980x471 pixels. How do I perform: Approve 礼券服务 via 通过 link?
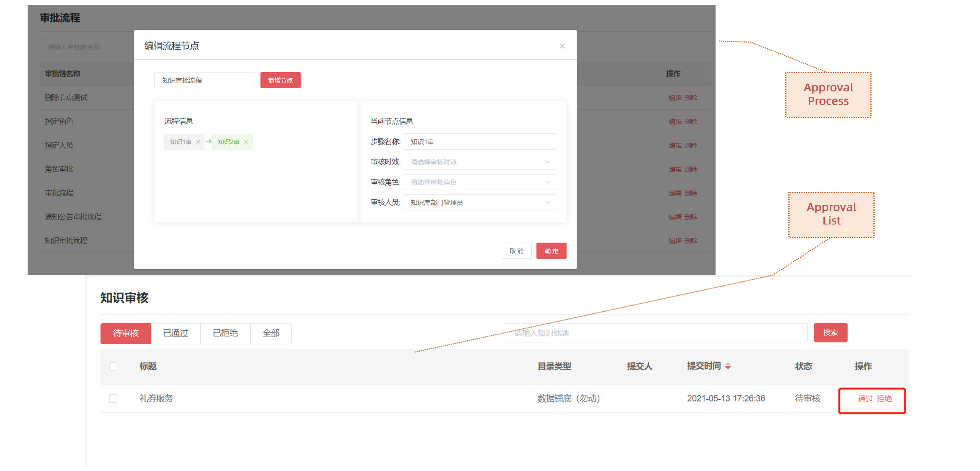point(865,399)
